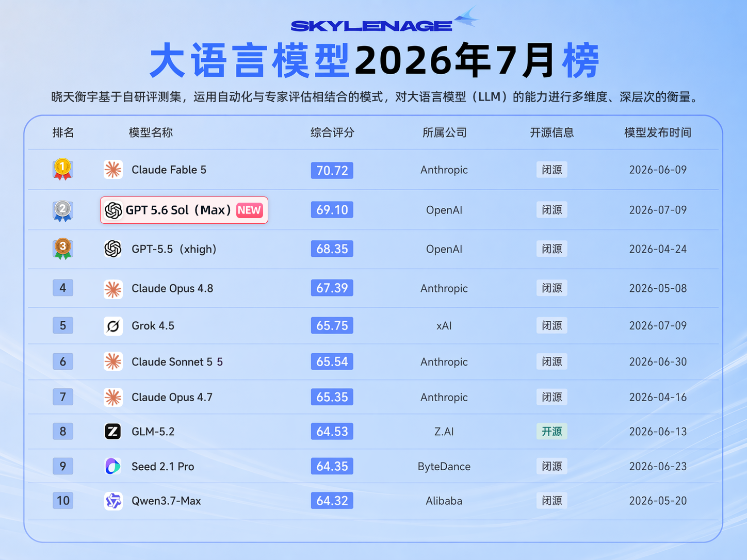Click the gold medal for rank 1

(62, 169)
